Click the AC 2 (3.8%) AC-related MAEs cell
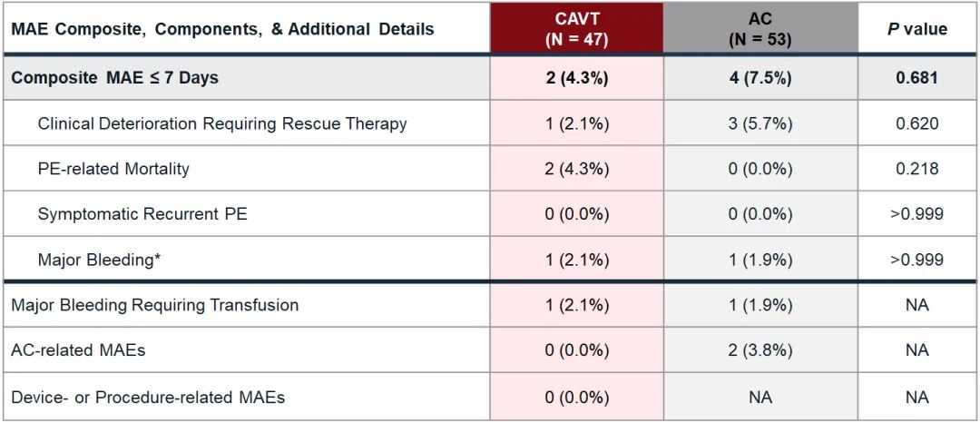 click(759, 350)
